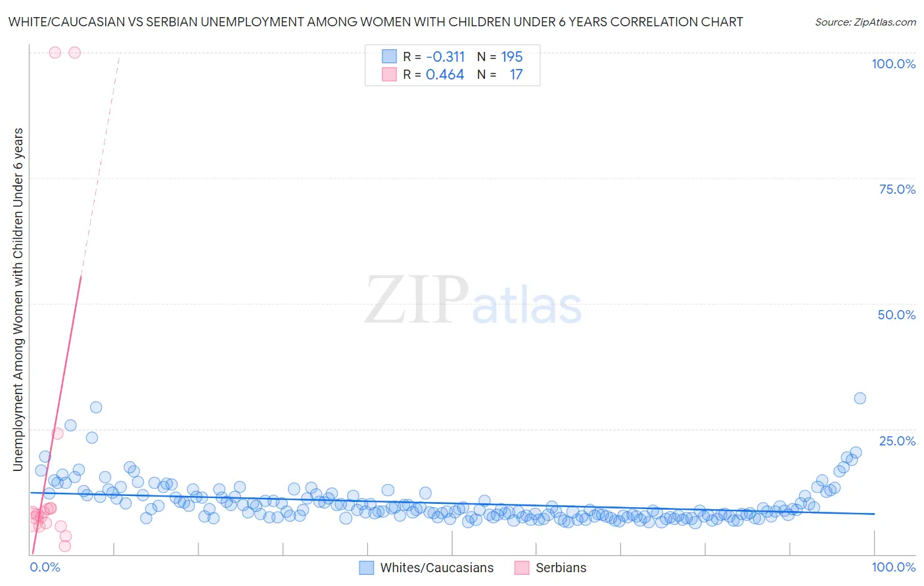Click the 50.0% y-axis label

click(x=896, y=315)
